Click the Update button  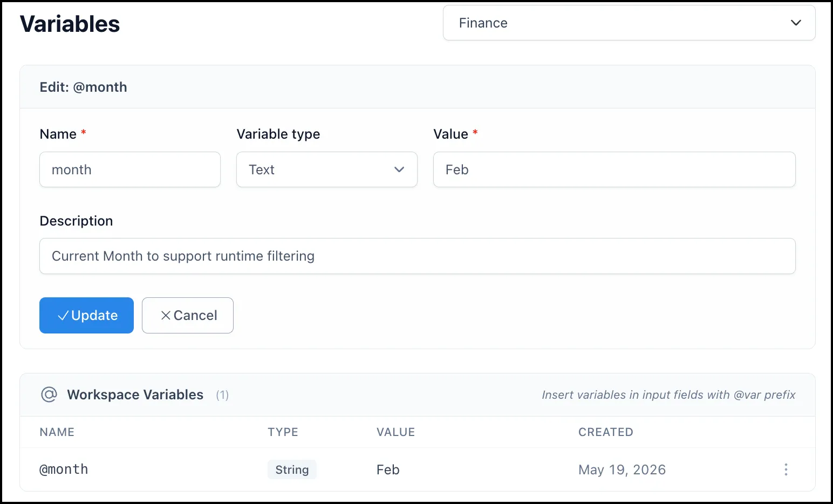tap(86, 315)
